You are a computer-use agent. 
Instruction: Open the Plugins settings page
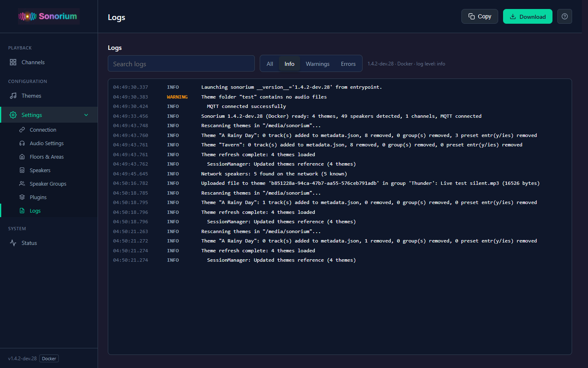pos(49,197)
